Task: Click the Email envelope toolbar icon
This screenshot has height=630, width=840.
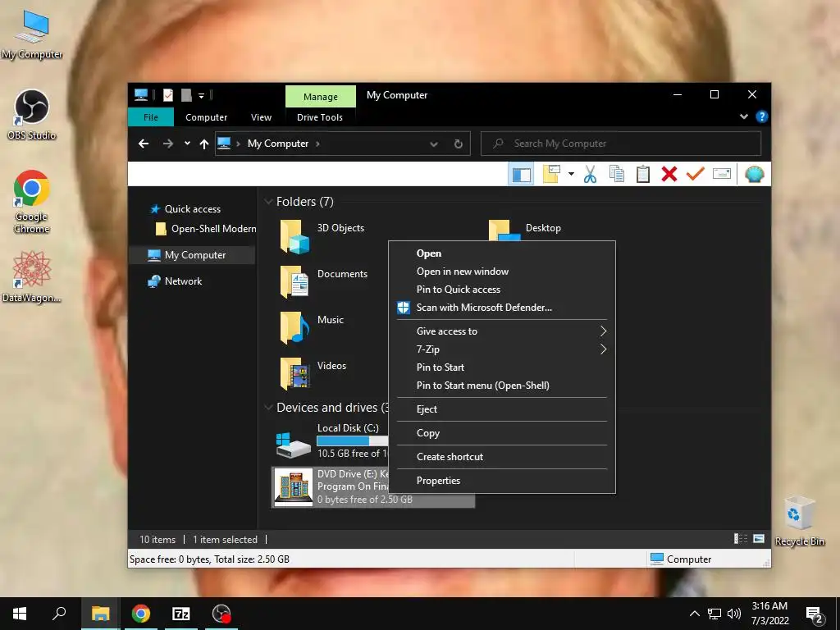Action: pyautogui.click(x=722, y=174)
